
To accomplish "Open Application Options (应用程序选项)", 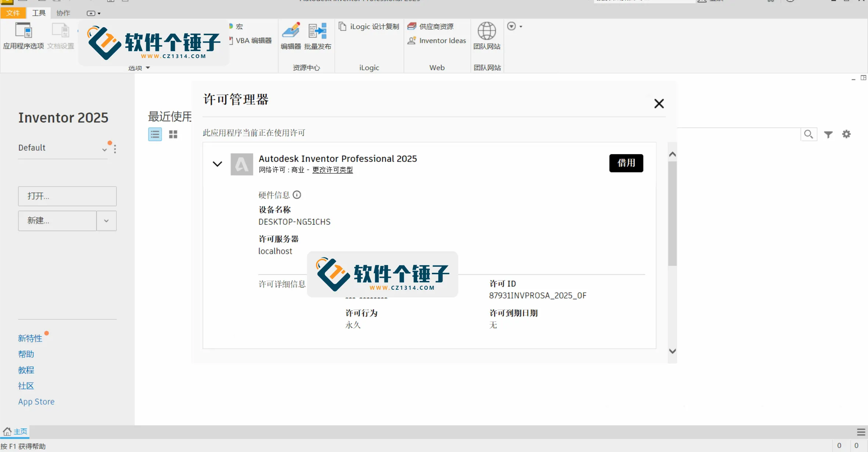I will [24, 36].
